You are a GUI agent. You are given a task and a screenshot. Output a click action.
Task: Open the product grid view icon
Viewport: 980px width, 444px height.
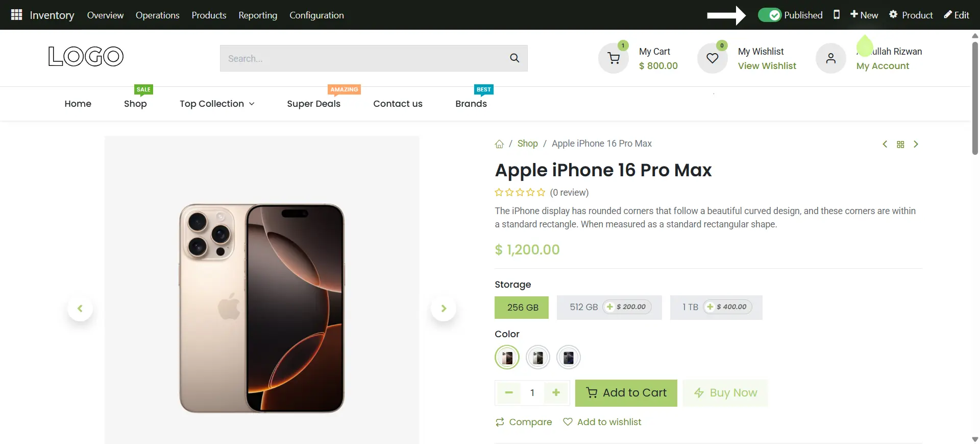pyautogui.click(x=900, y=145)
